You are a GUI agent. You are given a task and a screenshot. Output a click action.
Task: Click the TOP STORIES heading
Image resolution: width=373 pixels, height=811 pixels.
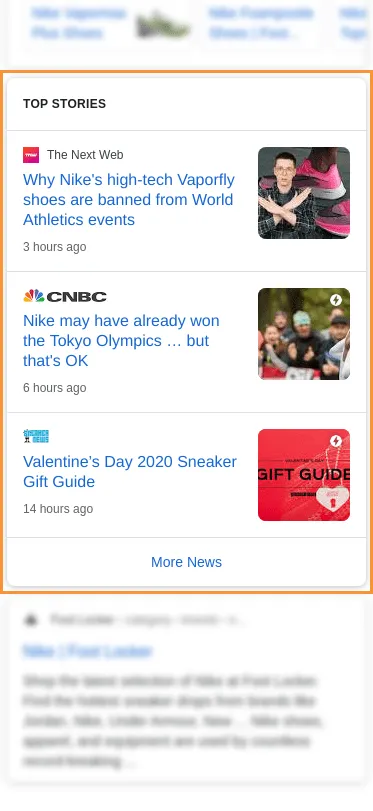[65, 103]
